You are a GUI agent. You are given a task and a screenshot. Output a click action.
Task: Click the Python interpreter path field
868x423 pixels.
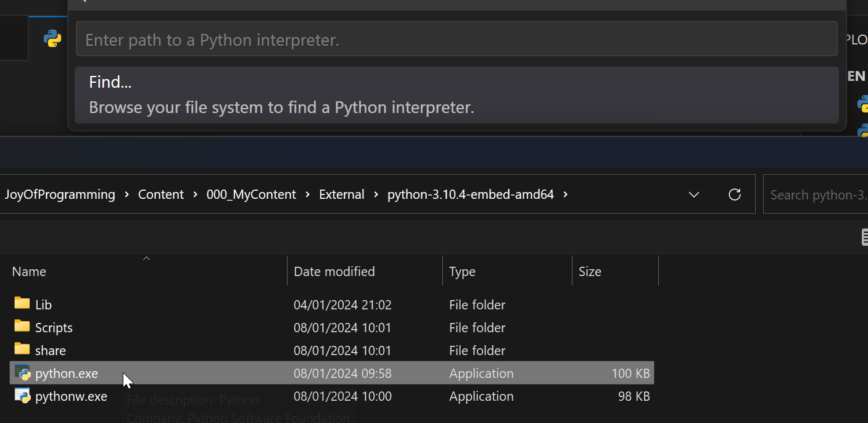click(457, 40)
